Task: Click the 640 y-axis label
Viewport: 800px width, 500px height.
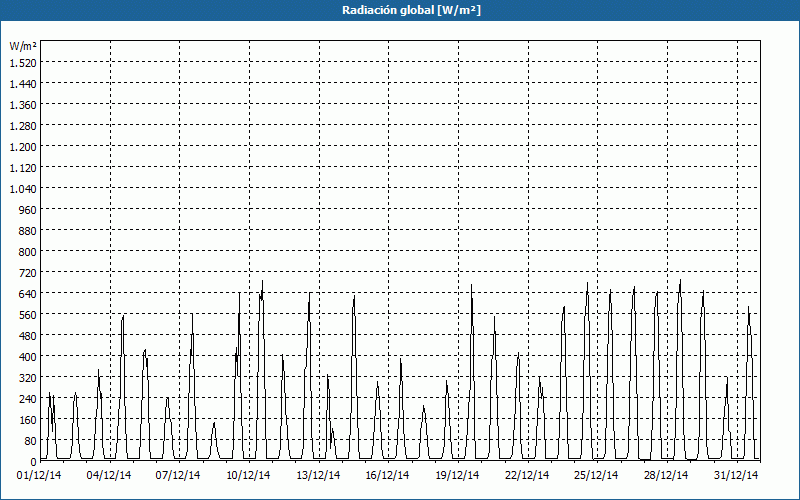Action: point(26,293)
